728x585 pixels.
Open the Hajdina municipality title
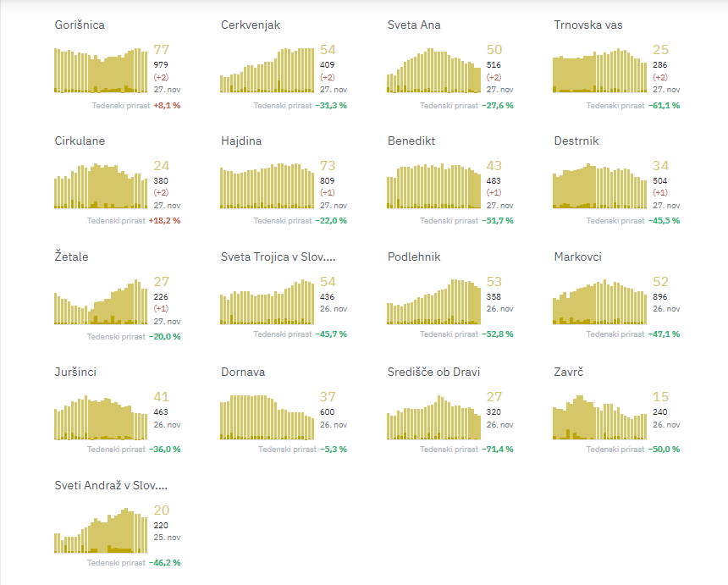click(241, 141)
